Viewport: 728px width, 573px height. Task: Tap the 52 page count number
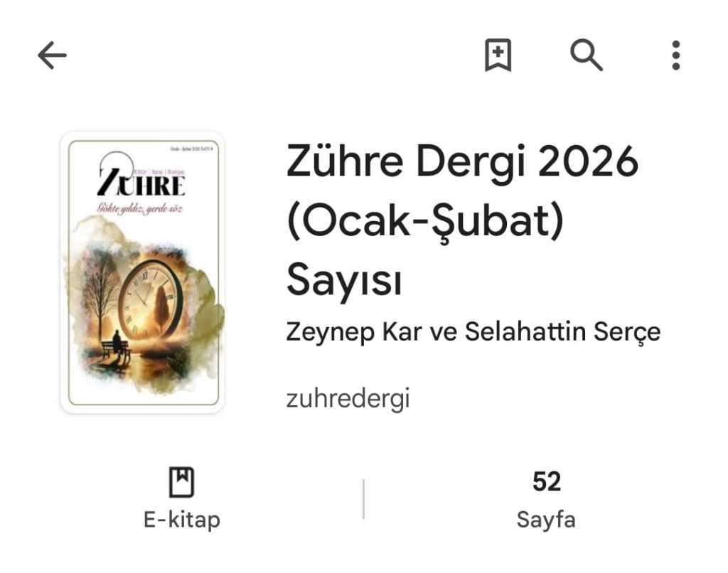point(547,481)
